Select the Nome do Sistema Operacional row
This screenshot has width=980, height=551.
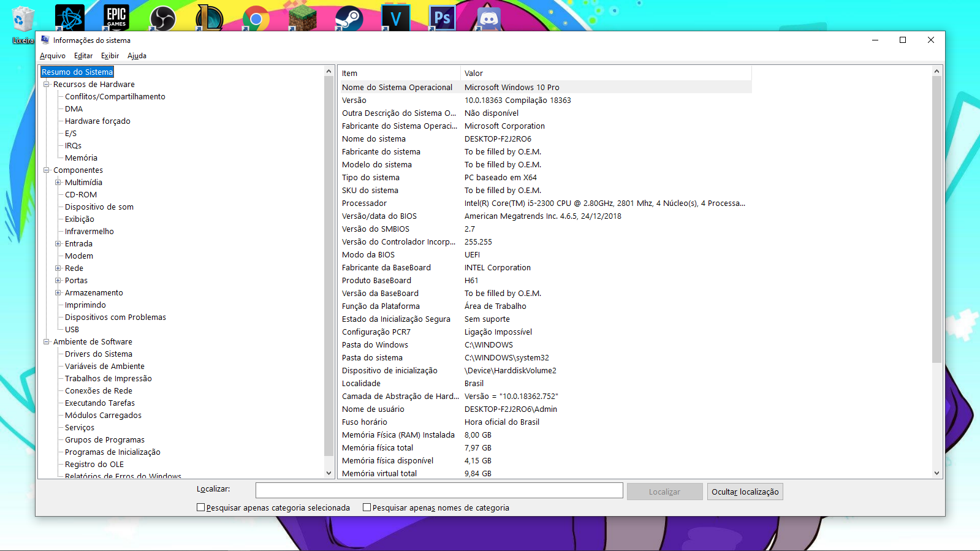[545, 88]
